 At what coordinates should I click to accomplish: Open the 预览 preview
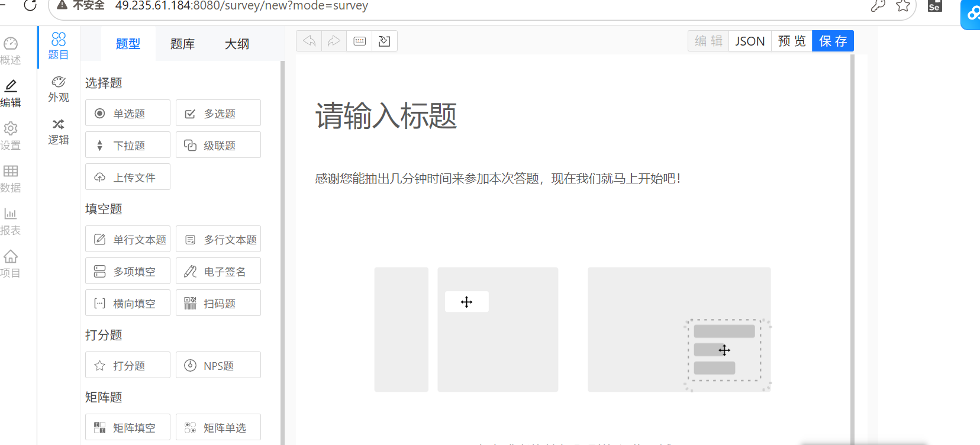point(792,41)
